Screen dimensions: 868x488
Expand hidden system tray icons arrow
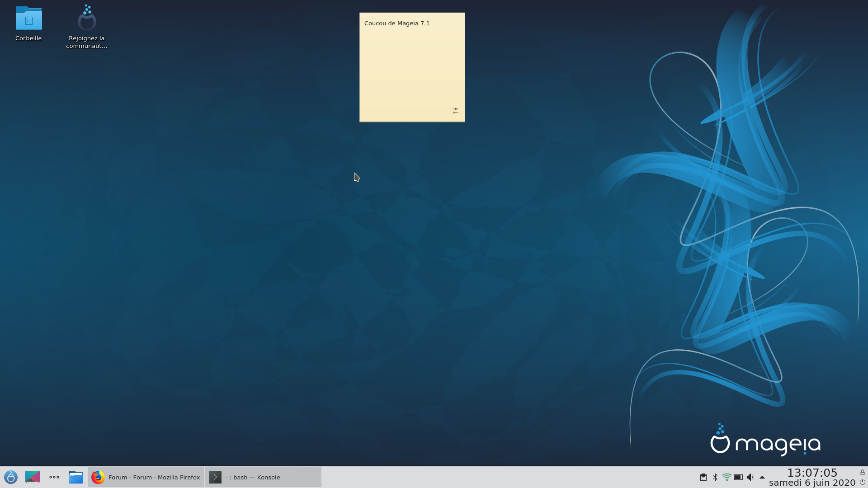[762, 477]
